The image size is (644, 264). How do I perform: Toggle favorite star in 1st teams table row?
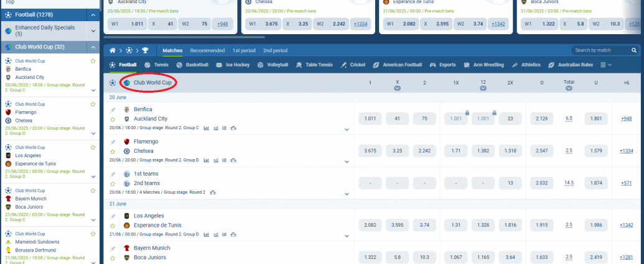tap(112, 183)
